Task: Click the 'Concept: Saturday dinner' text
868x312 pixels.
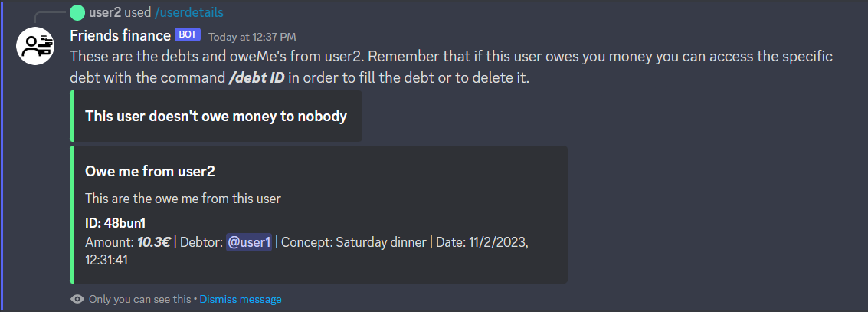Action: 353,242
